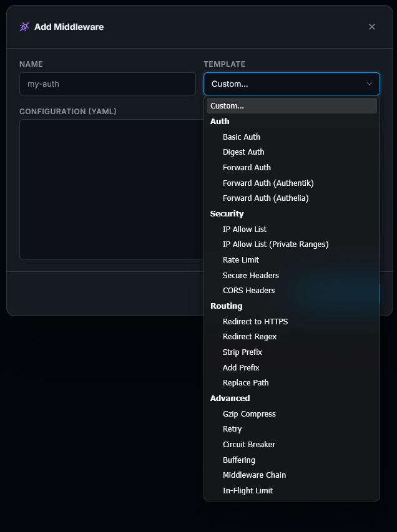The width and height of the screenshot is (397, 532).
Task: Select the Replace Path template
Action: [x=245, y=382]
